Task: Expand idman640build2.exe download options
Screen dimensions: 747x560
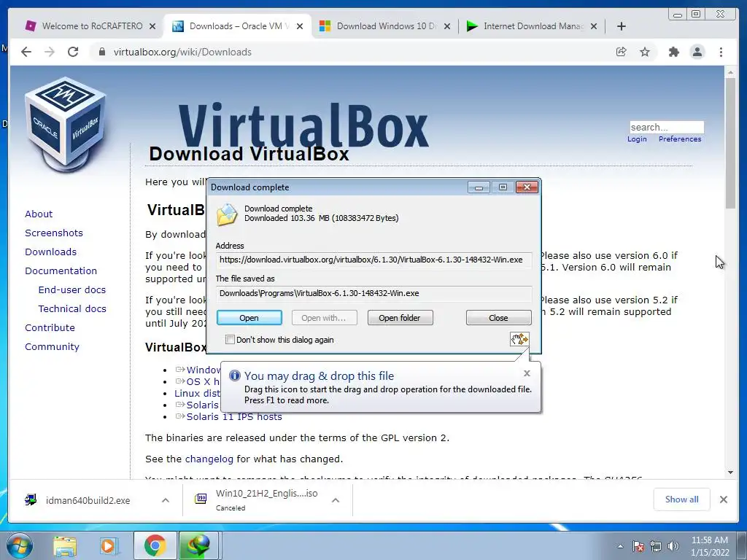Action: click(x=166, y=500)
